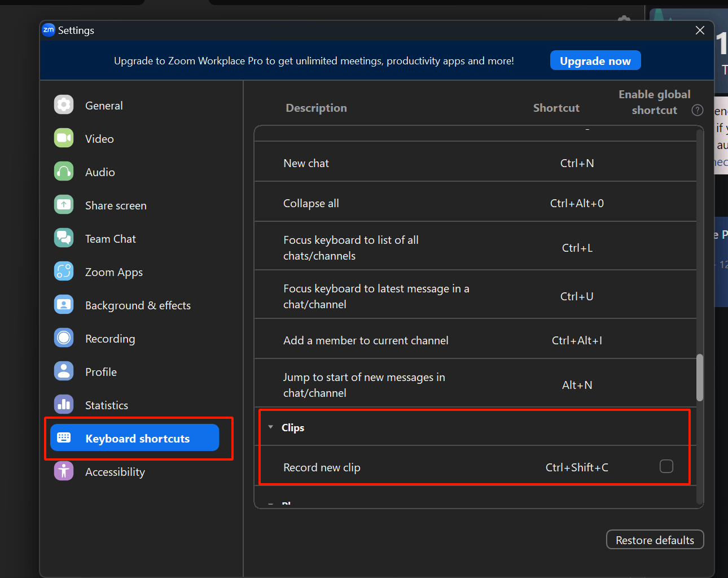Select the Audio headphones icon
This screenshot has height=578, width=728.
click(x=64, y=172)
